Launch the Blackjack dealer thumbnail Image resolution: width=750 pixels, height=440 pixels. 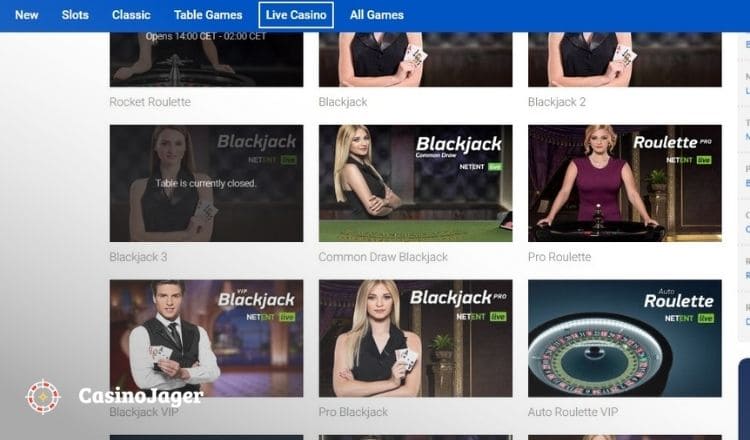coord(416,59)
